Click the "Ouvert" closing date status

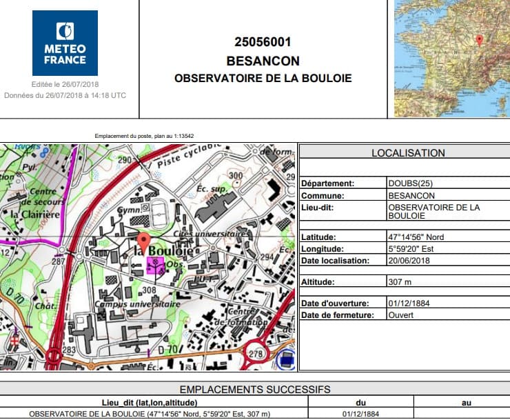pos(402,315)
